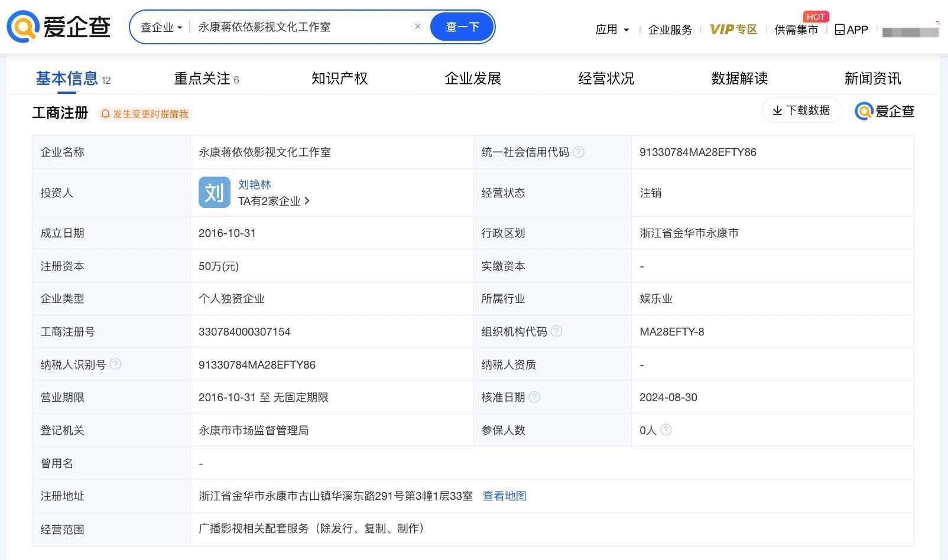Switch to 知识产权 tab

point(339,79)
